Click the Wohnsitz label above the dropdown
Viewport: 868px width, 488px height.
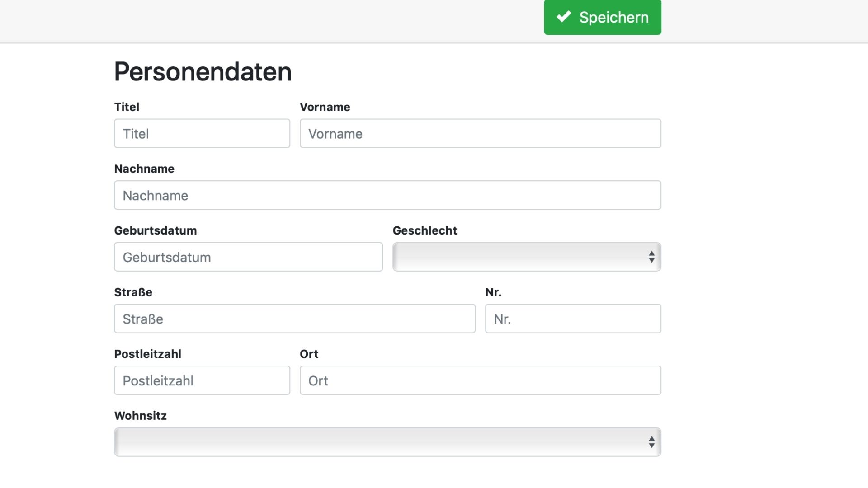tap(140, 416)
